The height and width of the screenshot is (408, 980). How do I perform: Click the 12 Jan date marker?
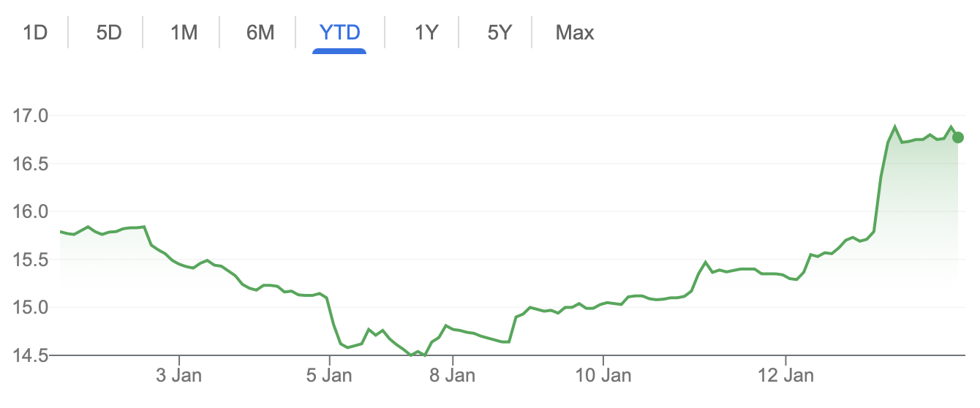[786, 377]
